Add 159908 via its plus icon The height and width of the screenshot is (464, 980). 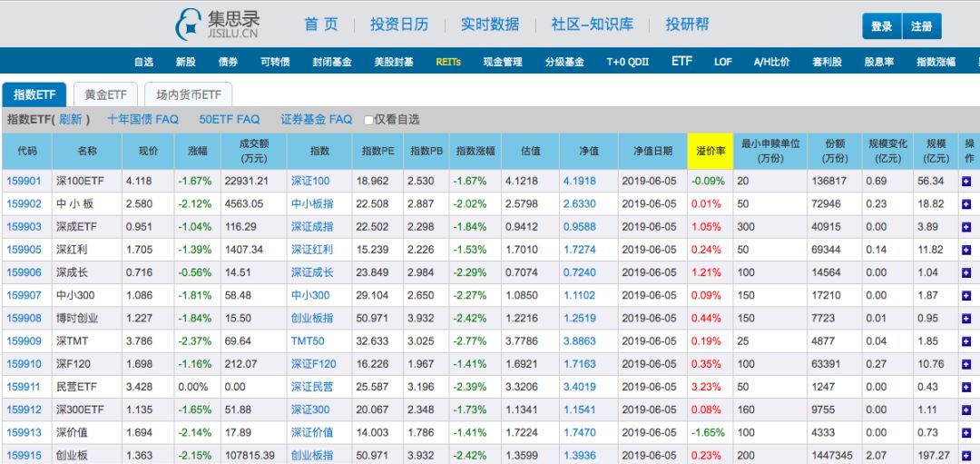point(966,319)
